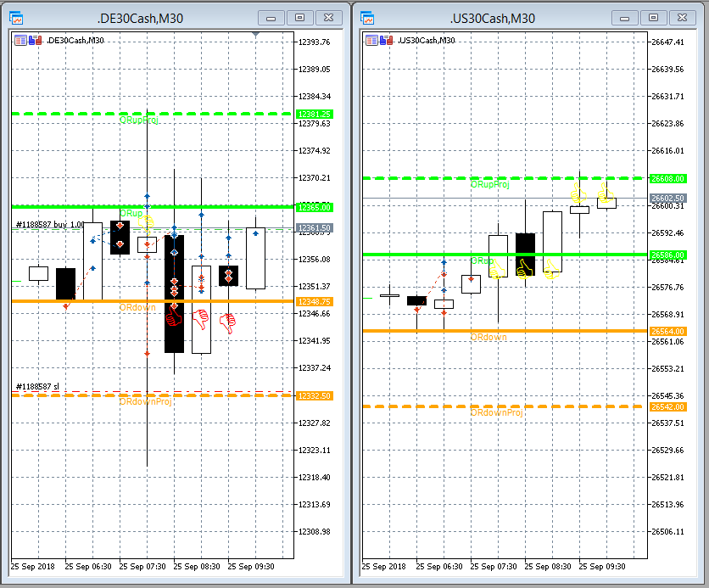Minimize the .US30Cash,M30 window
The image size is (709, 588).
(625, 18)
